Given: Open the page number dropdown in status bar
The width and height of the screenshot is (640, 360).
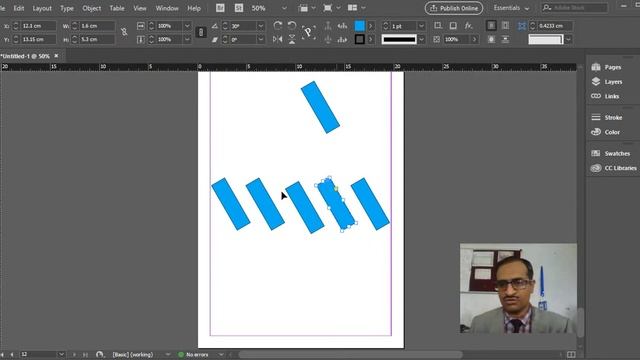Looking at the screenshot, I should point(61,354).
